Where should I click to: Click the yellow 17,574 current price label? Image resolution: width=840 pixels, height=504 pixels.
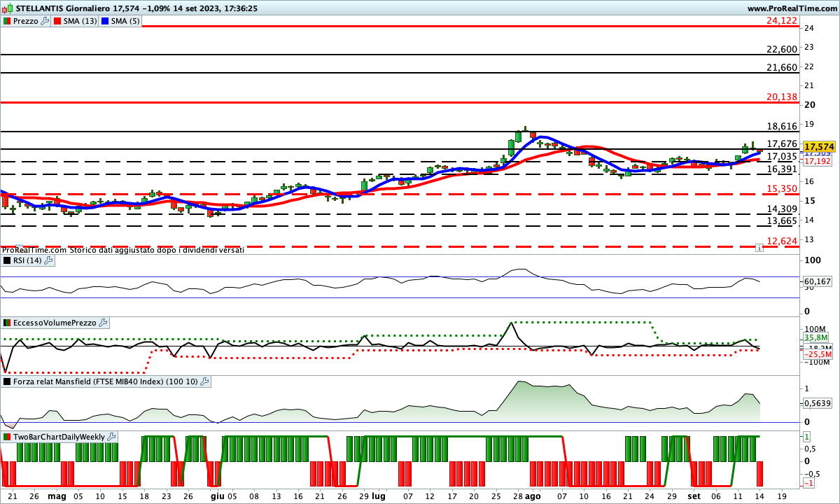click(820, 147)
